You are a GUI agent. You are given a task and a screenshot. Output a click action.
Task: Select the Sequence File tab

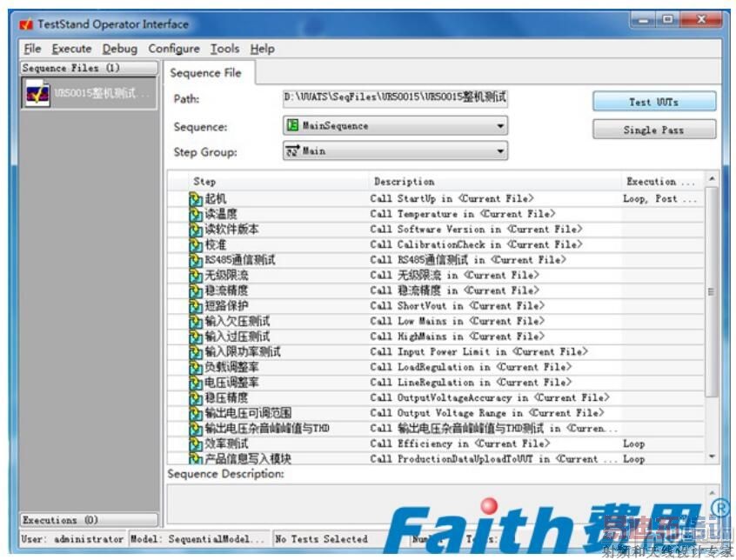(x=209, y=73)
